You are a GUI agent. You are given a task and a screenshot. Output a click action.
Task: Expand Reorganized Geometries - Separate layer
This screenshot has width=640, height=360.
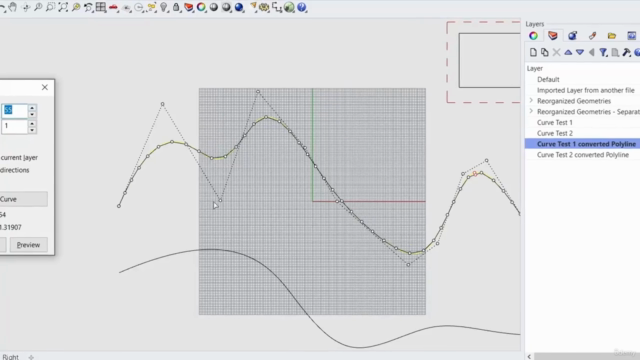click(x=531, y=111)
